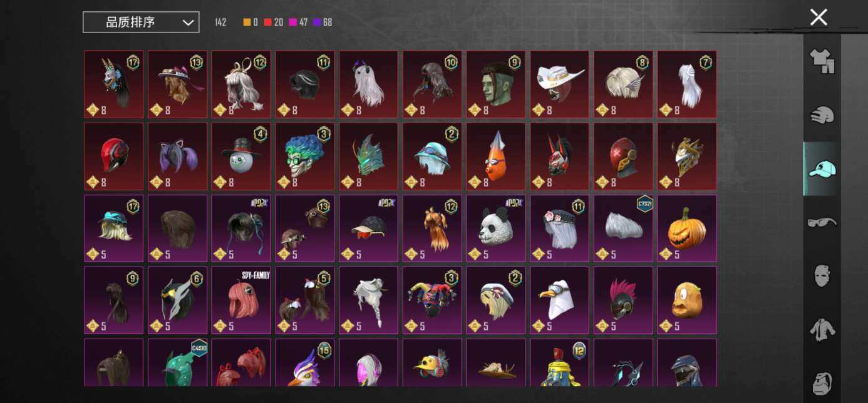Filter by red quality count 20
The image size is (868, 403).
coord(273,23)
